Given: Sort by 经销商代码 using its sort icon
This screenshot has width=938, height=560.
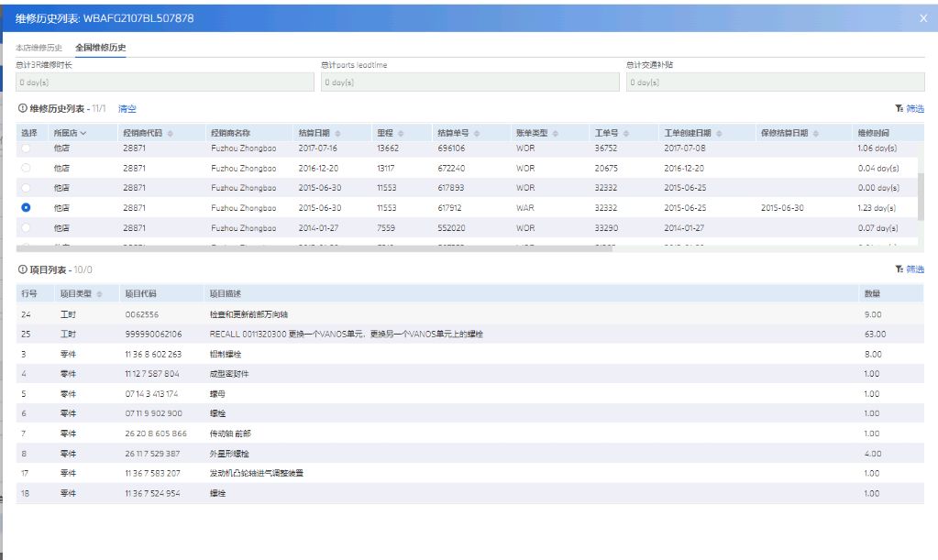Looking at the screenshot, I should click(171, 133).
